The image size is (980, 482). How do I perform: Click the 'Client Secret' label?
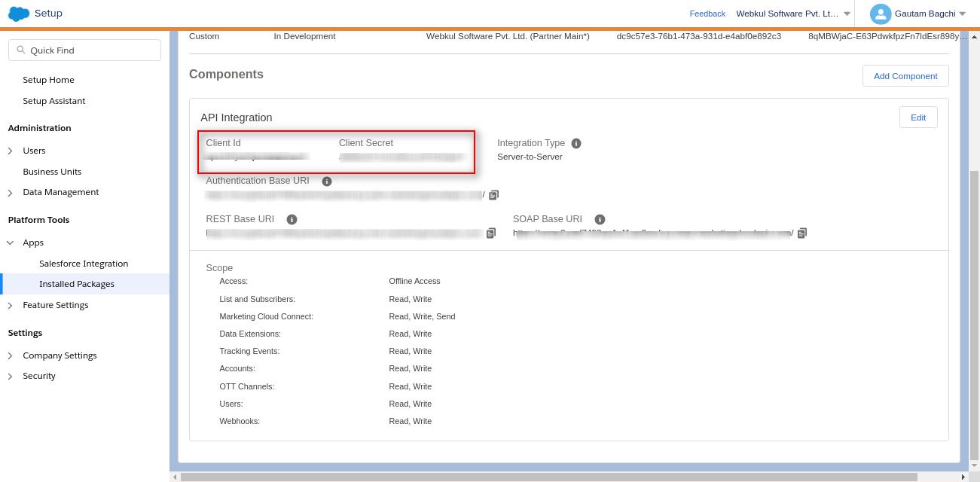point(366,143)
